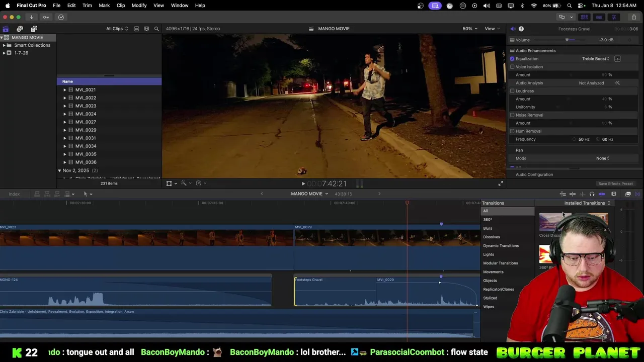Open the MANGO MOVIE timeline history dropdown
This screenshot has width=644, height=362.
click(309, 194)
